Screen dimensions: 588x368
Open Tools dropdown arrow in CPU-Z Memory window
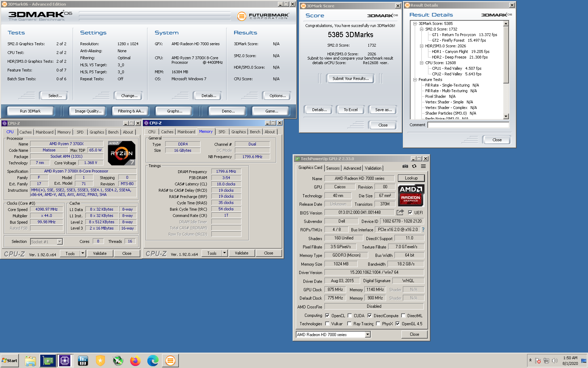click(225, 253)
